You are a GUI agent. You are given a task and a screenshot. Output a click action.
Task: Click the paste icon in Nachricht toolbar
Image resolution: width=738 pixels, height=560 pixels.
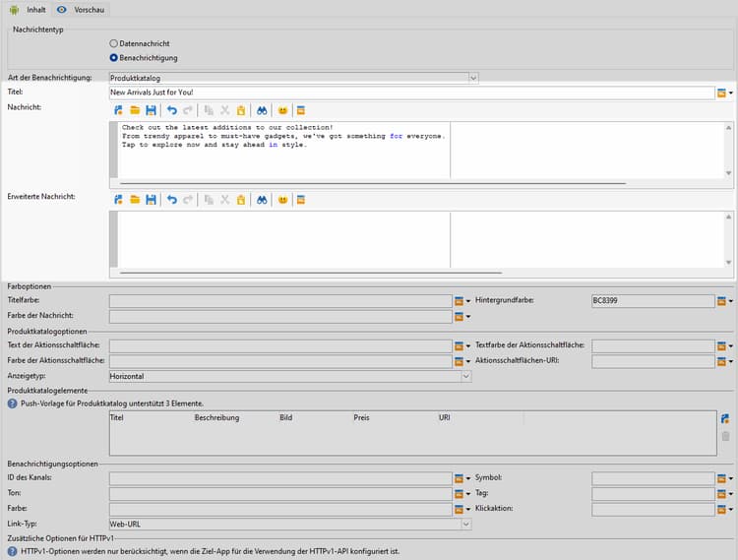pyautogui.click(x=241, y=110)
